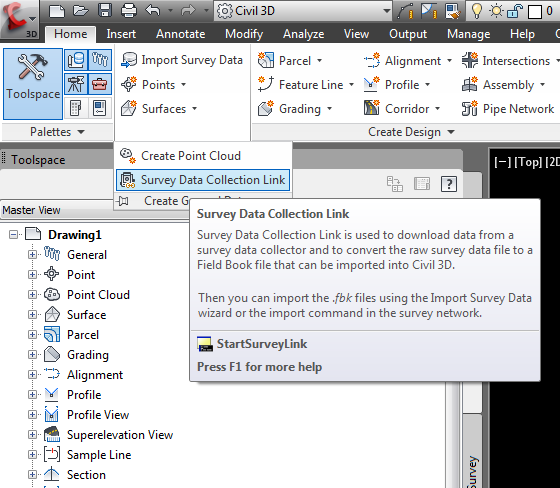Create a new drawing from Quick Access toolbar

(57, 11)
